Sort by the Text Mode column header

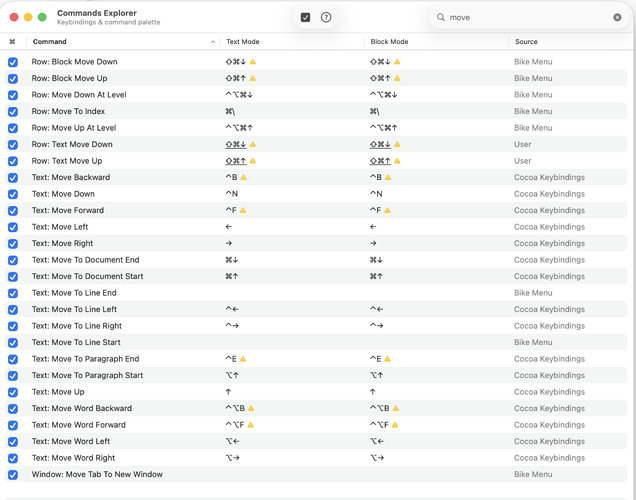click(x=243, y=42)
